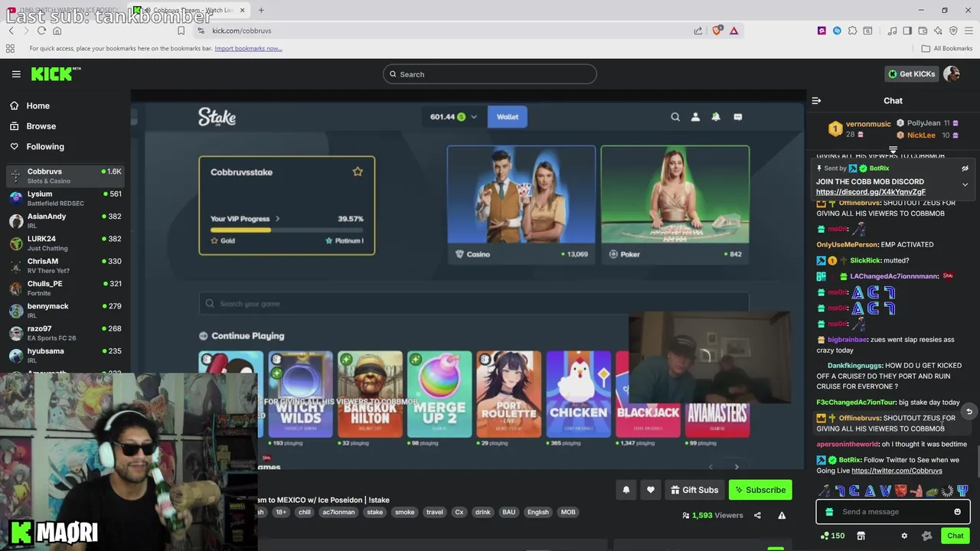980x551 pixels.
Task: Open the Chicken game tile
Action: (x=579, y=394)
